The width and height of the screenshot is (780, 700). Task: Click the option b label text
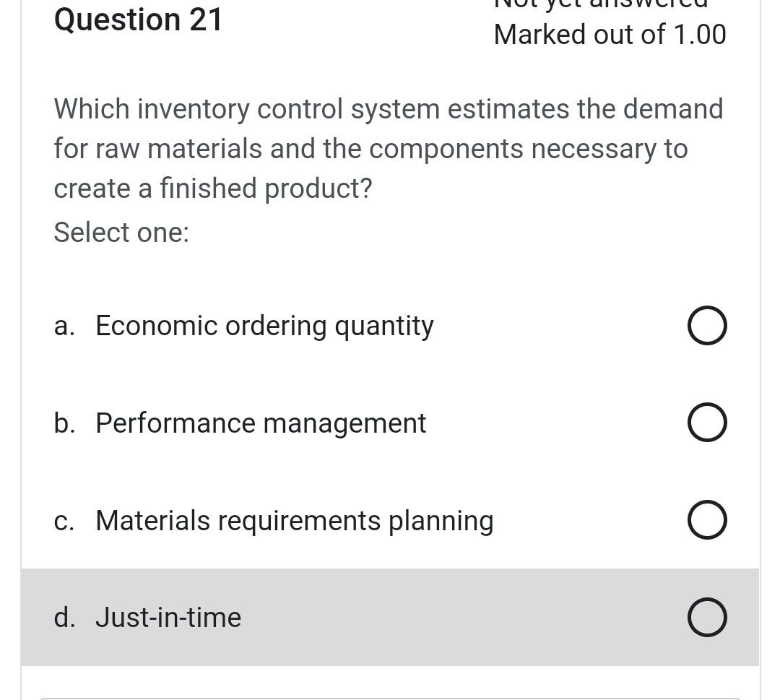pos(260,423)
